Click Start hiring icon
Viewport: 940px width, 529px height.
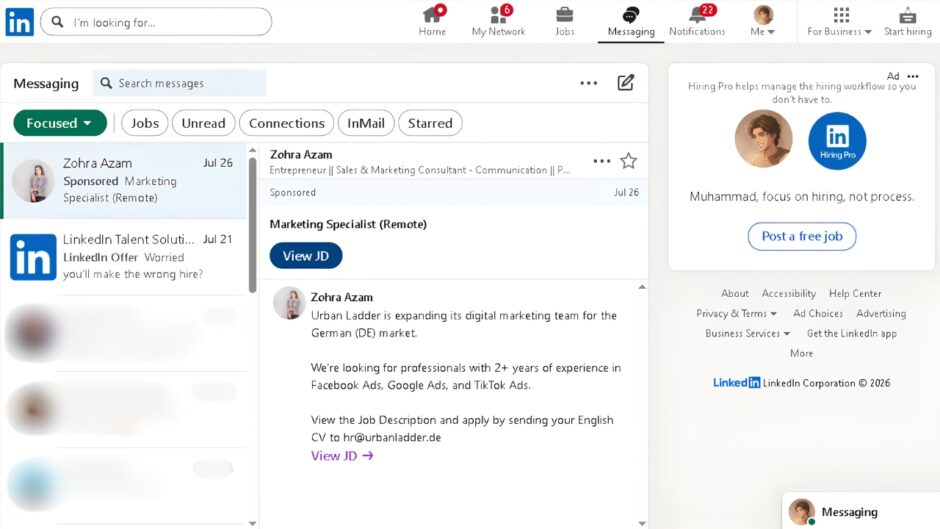pyautogui.click(x=908, y=22)
